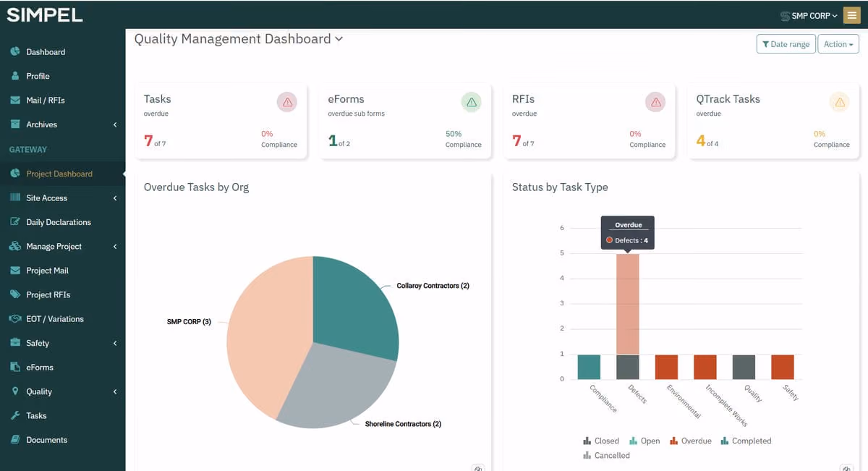Click the Site Access barcode icon
Image resolution: width=868 pixels, height=471 pixels.
click(x=15, y=198)
